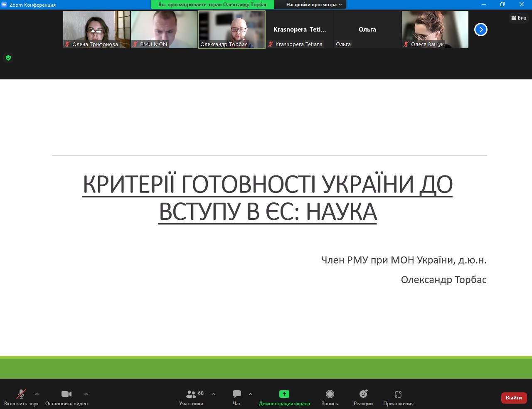Click the Krasnopera Tetiana participant tile
Image resolution: width=532 pixels, height=409 pixels.
300,30
